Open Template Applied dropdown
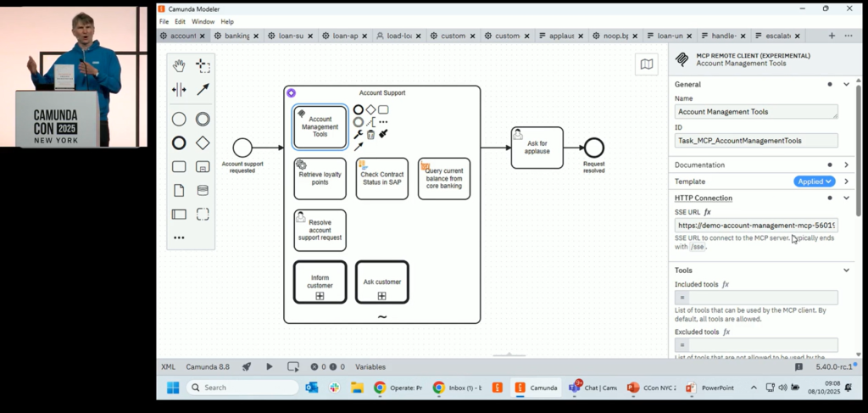868x413 pixels. pyautogui.click(x=814, y=181)
